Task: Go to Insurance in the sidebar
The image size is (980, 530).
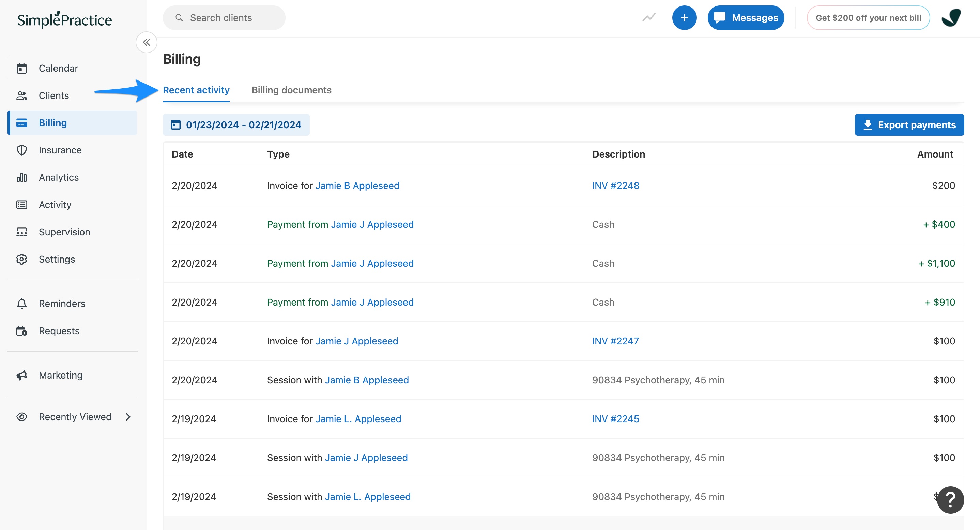Action: click(60, 150)
